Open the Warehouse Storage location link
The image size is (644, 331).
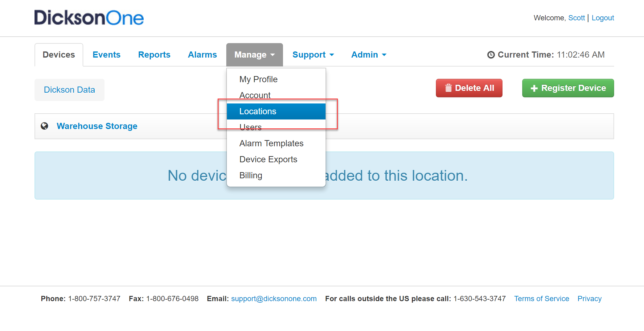[x=97, y=126]
